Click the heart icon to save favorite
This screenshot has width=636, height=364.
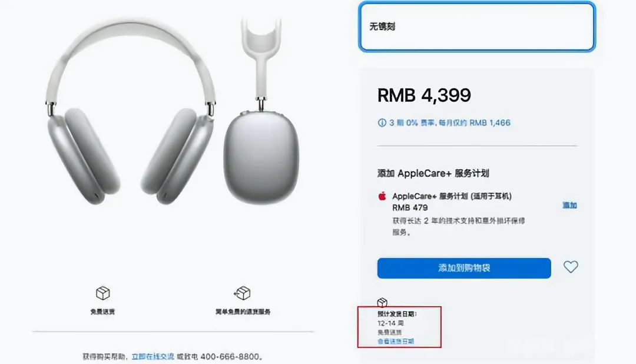tap(570, 267)
